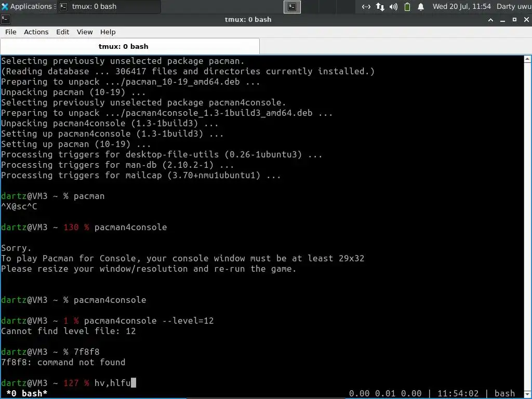The image size is (532, 399).
Task: Click the terminal icon in the window title bar
Action: [6, 20]
